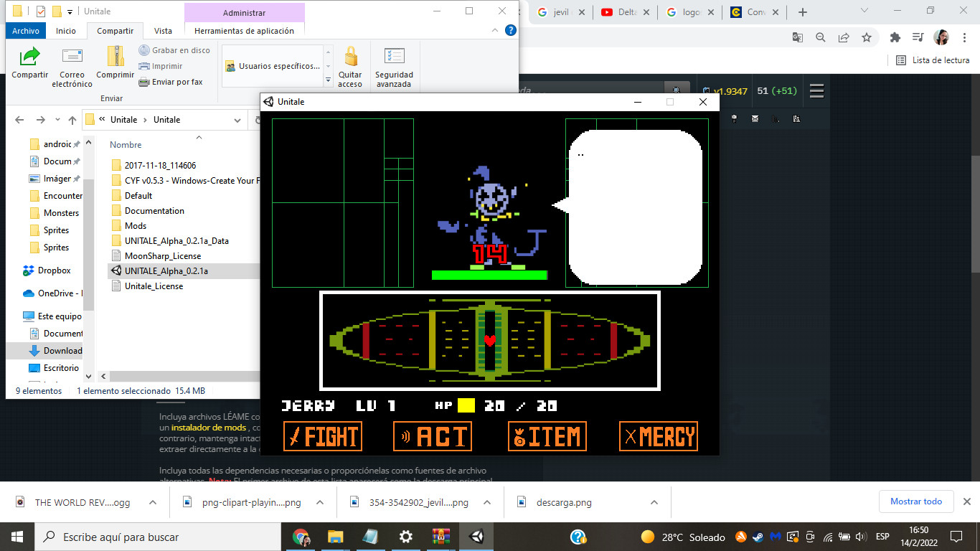
Task: Click Enviar por fax in the ribbon
Action: pyautogui.click(x=171, y=82)
